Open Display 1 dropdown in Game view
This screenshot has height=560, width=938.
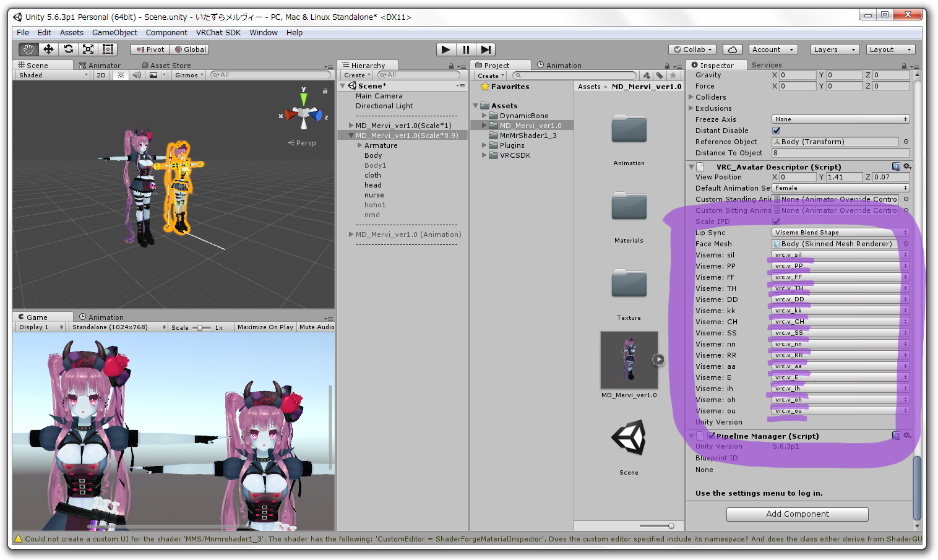(x=41, y=327)
